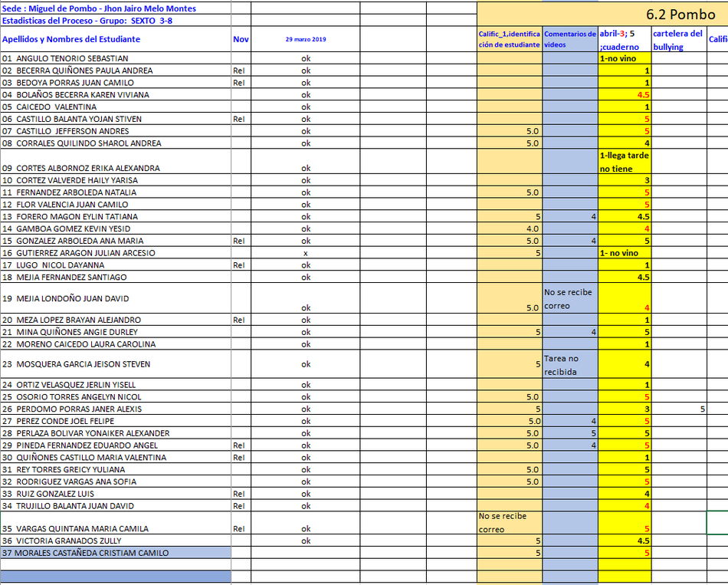Click the "Rel" cell for BECERRA QUIÑONES
This screenshot has height=585, width=728.
[241, 71]
